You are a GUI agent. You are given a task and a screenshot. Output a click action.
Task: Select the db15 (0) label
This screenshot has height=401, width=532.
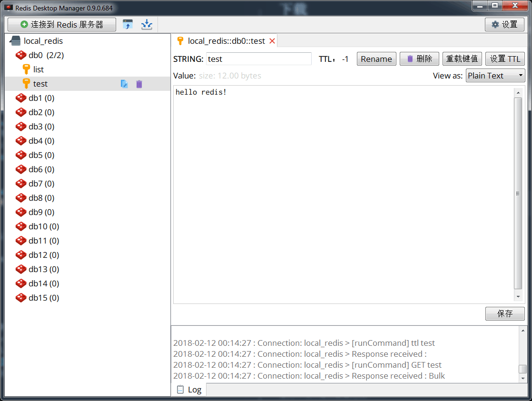click(x=44, y=297)
